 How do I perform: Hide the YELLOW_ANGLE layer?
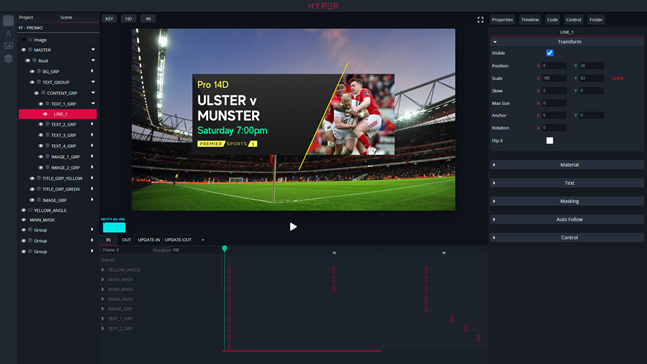[x=24, y=210]
